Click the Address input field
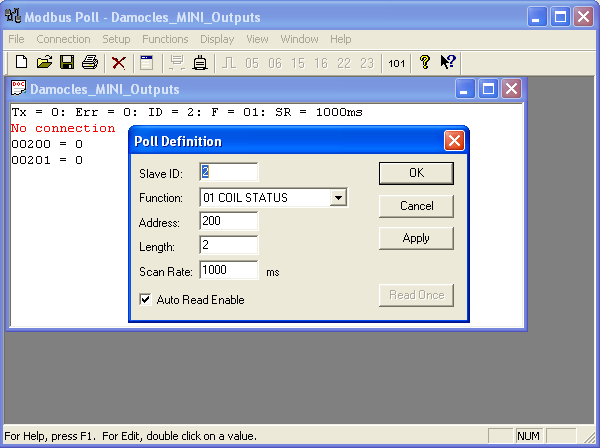The width and height of the screenshot is (600, 448). 228,221
